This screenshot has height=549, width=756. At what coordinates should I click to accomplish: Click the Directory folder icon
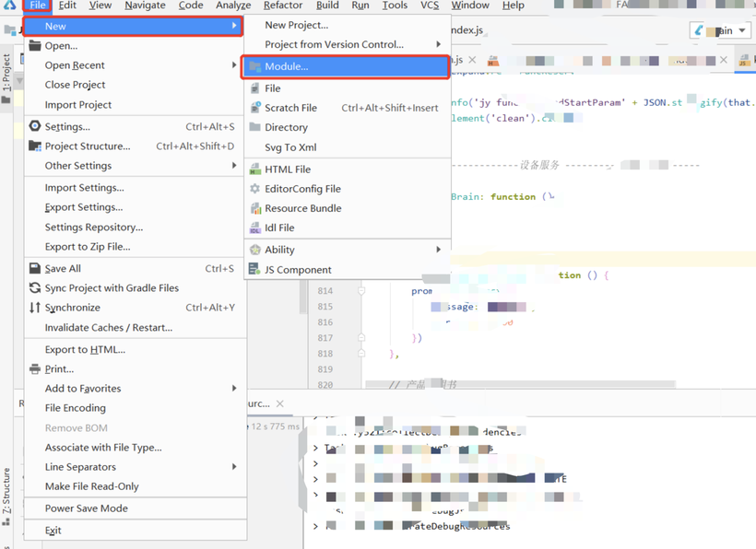tap(255, 127)
